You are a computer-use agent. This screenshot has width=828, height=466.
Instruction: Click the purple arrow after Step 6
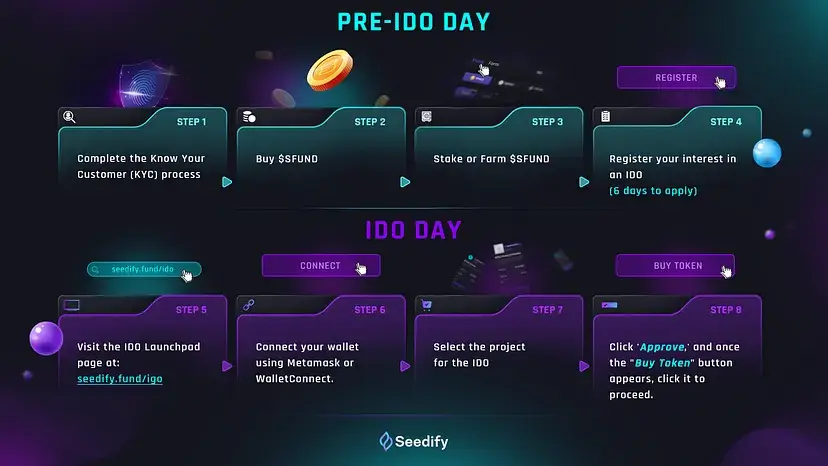(x=405, y=366)
